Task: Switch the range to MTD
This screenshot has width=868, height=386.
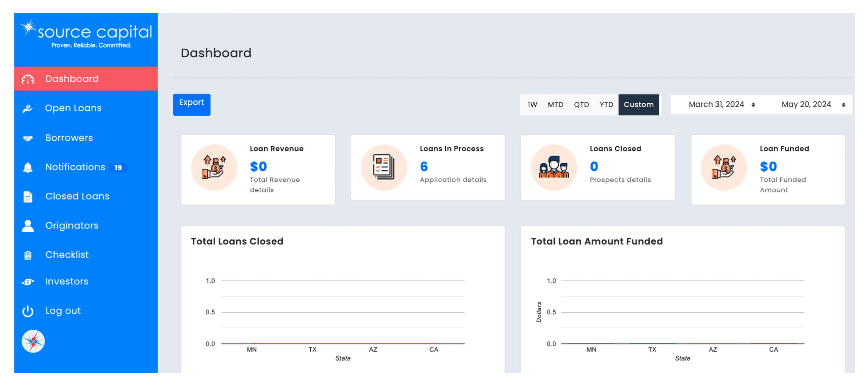Action: click(x=555, y=105)
